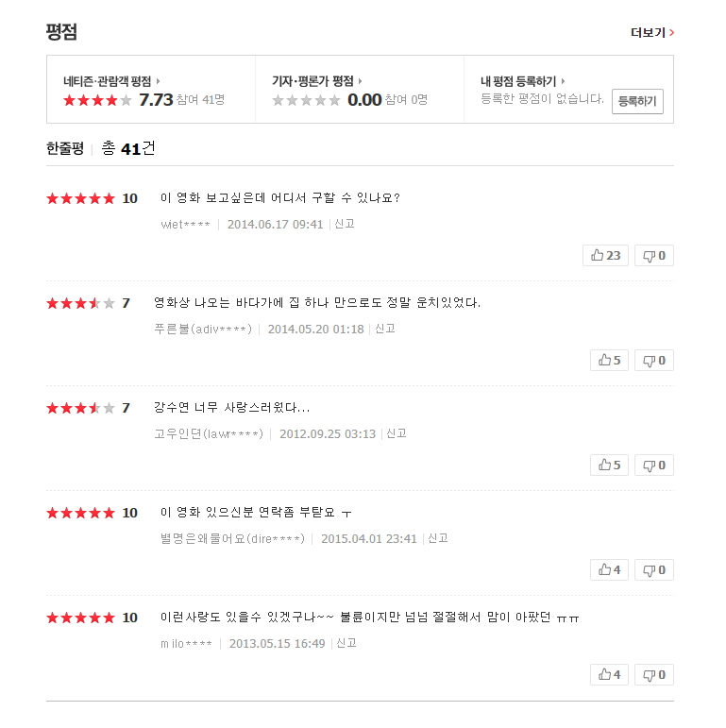Report the milo**** review via 신고

(x=346, y=644)
